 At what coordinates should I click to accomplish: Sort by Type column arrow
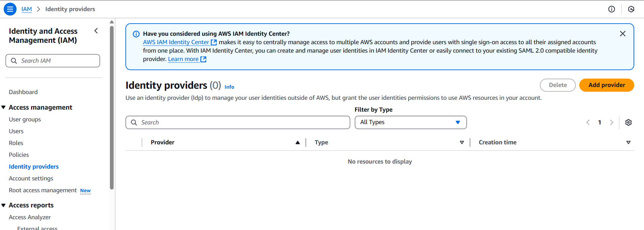462,143
